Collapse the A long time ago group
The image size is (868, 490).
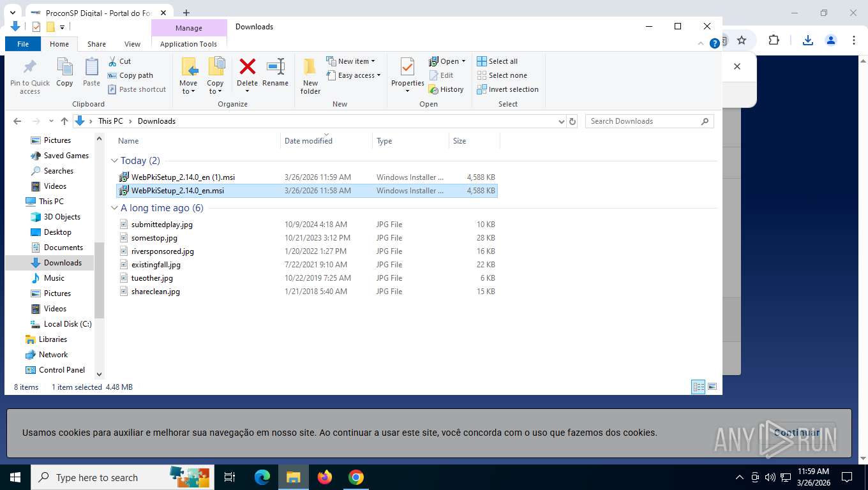point(114,208)
